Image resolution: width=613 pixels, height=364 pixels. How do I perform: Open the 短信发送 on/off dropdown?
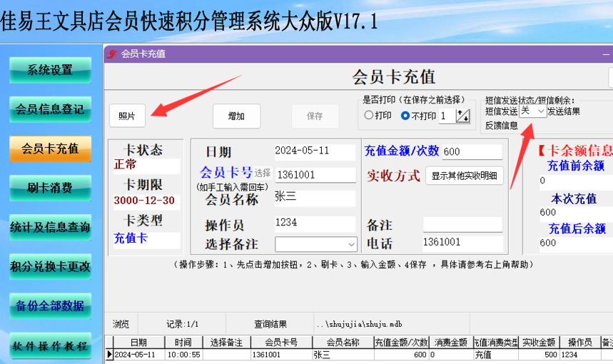pos(533,111)
